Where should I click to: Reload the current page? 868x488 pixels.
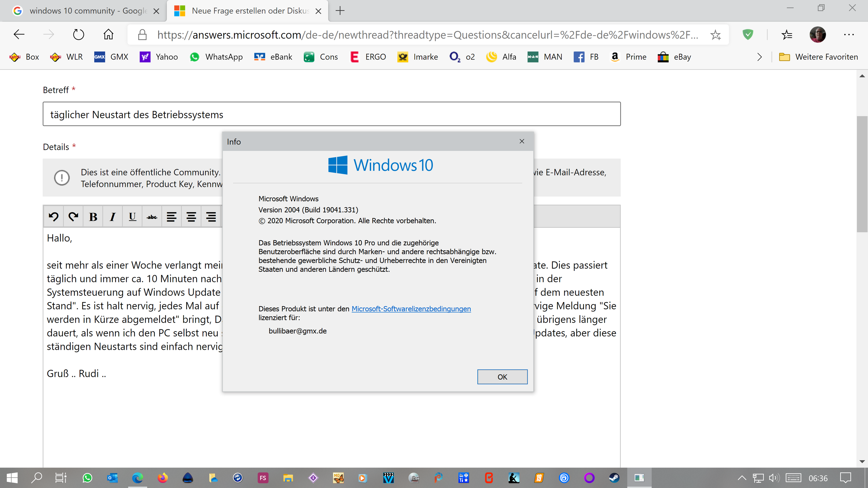click(x=78, y=34)
